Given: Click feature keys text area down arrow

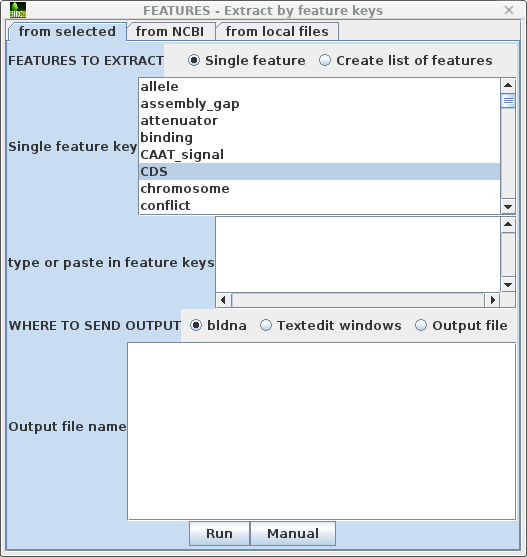Looking at the screenshot, I should (x=508, y=285).
